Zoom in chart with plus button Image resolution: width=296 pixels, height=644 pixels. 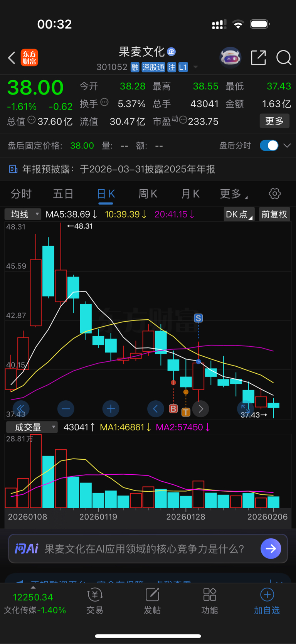point(111,409)
